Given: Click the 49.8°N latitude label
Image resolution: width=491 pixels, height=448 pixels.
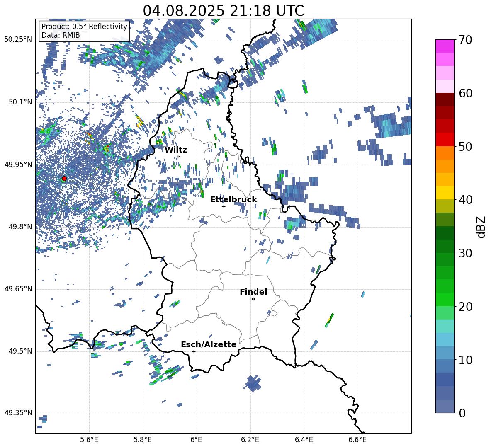Looking at the screenshot, I should click(20, 227).
